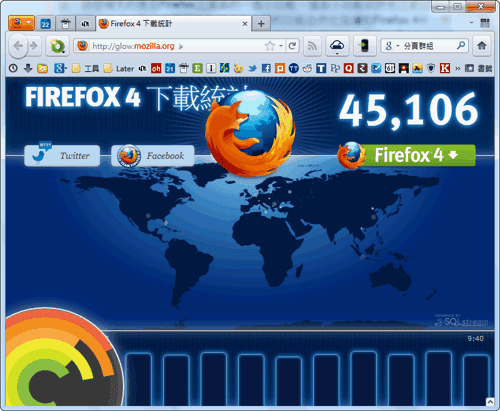Open the blue T bookmark icon
Viewport: 500px width, 411px height.
point(321,68)
